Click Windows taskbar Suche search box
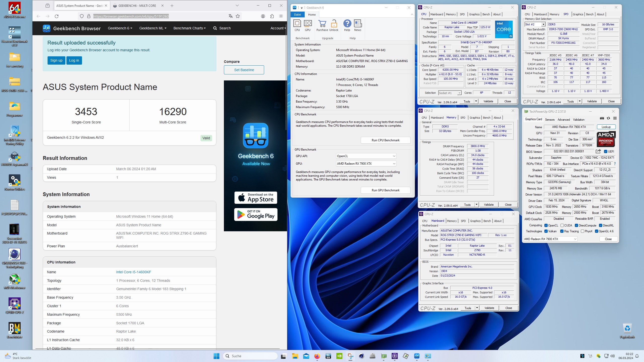This screenshot has height=362, width=644. click(x=250, y=356)
